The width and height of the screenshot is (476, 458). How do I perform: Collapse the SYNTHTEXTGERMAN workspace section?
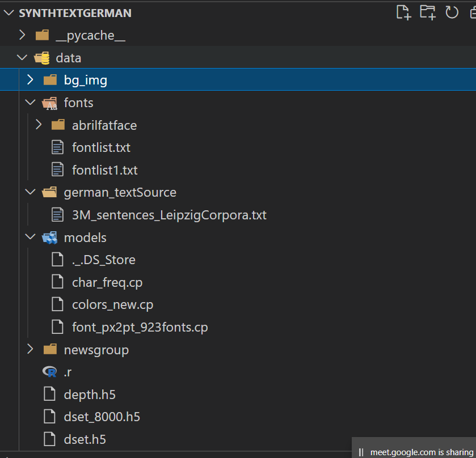point(9,12)
